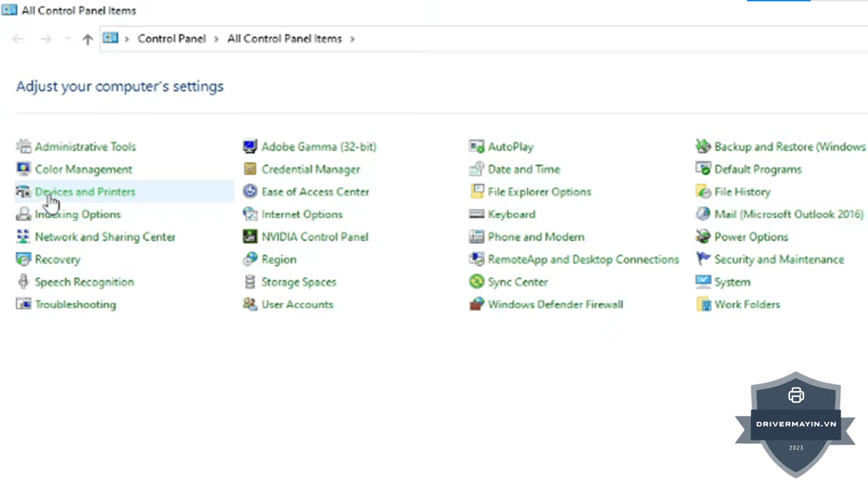Image resolution: width=868 pixels, height=488 pixels.
Task: Open the Power Options icon
Action: pos(703,237)
